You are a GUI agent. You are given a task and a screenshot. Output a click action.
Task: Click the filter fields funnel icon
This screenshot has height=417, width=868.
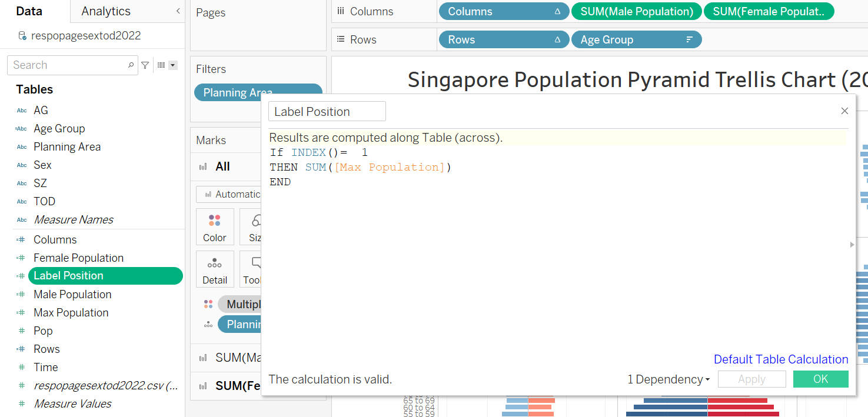click(x=145, y=65)
